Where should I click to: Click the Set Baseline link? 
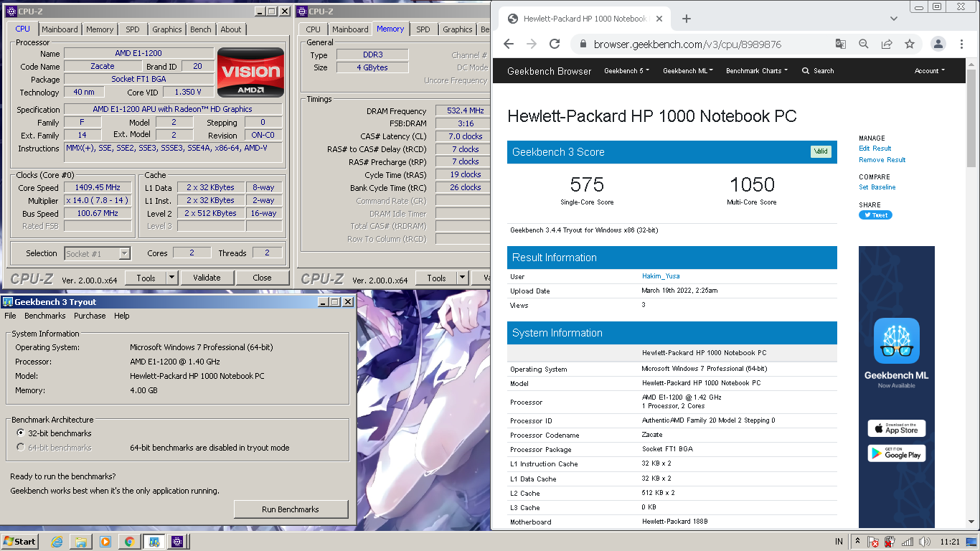tap(877, 187)
